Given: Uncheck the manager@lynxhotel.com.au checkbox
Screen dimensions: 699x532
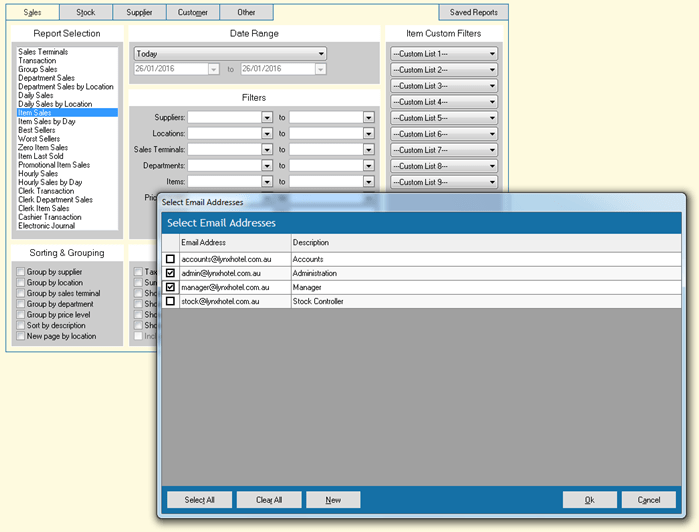Looking at the screenshot, I should [x=170, y=287].
